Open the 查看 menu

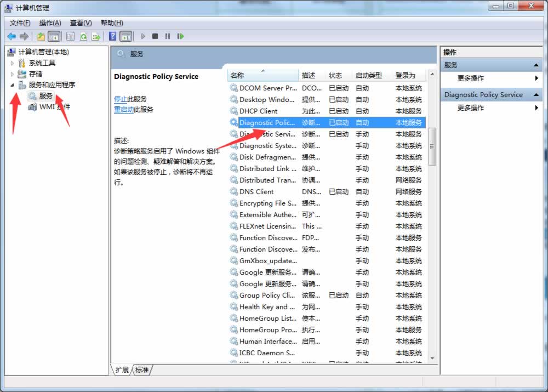tap(80, 22)
